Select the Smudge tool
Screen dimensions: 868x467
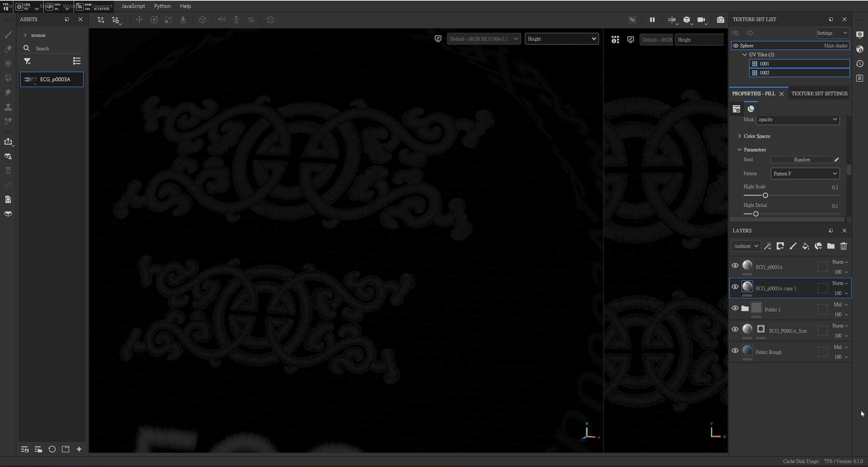[8, 92]
